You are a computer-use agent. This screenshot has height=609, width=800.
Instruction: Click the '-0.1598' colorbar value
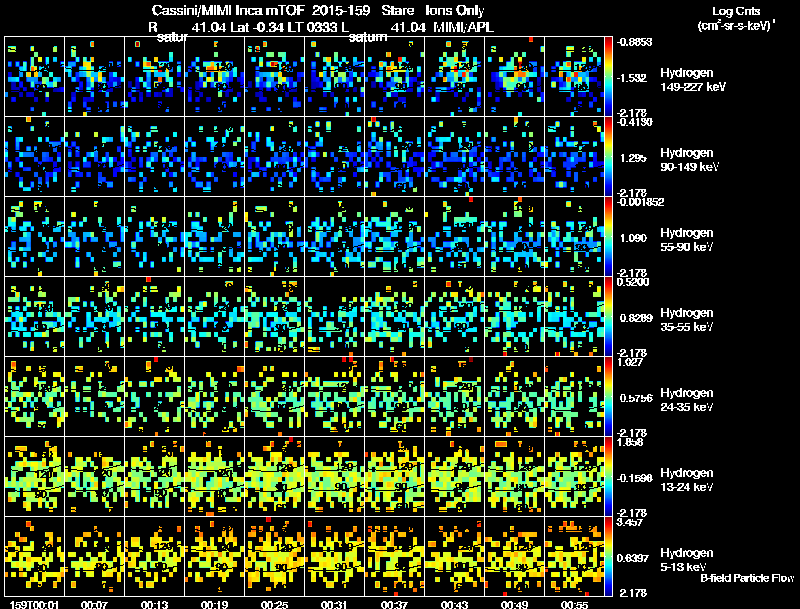click(635, 478)
